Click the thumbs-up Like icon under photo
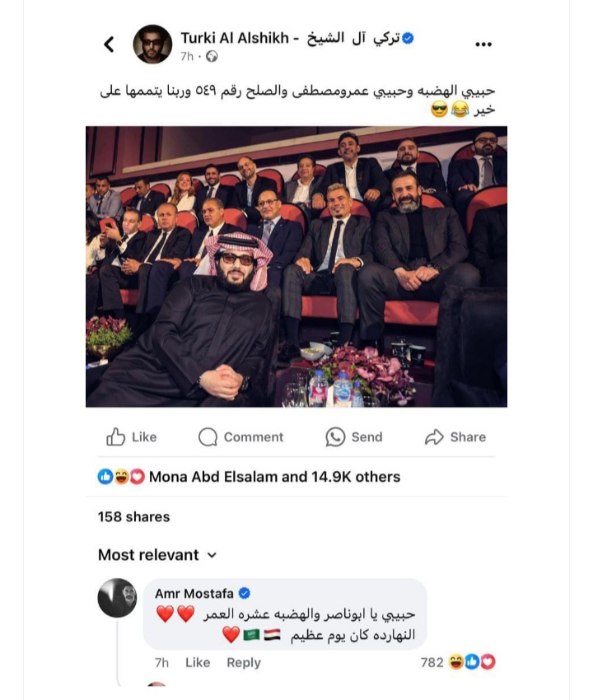 (115, 436)
